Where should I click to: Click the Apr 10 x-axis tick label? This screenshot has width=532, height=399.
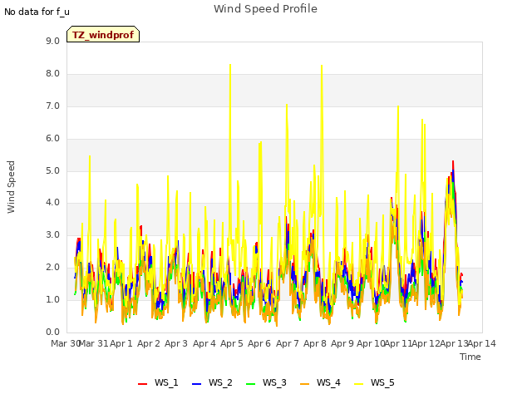[x=371, y=343]
